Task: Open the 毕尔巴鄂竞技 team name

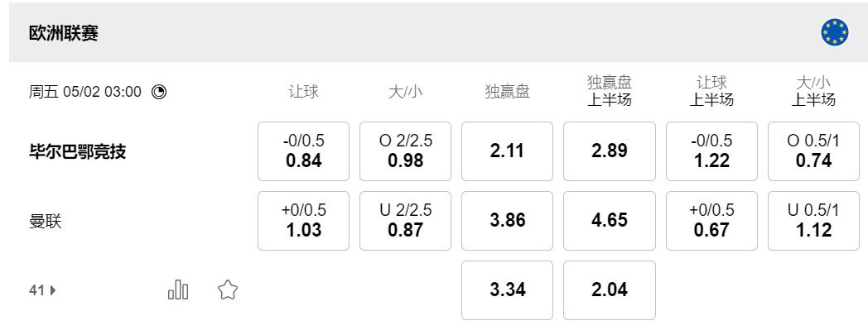Action: (x=78, y=152)
